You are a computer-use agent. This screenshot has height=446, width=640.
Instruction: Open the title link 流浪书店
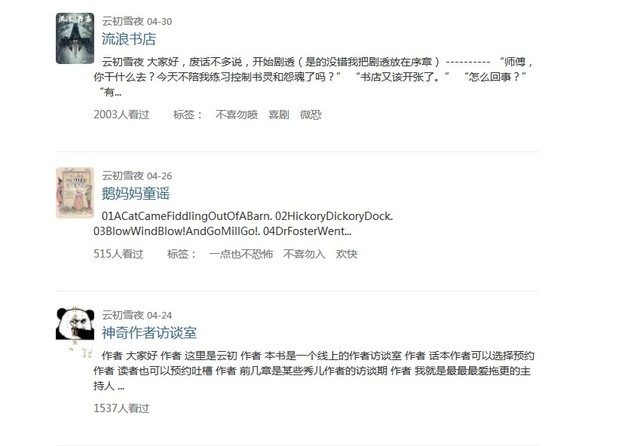point(129,39)
